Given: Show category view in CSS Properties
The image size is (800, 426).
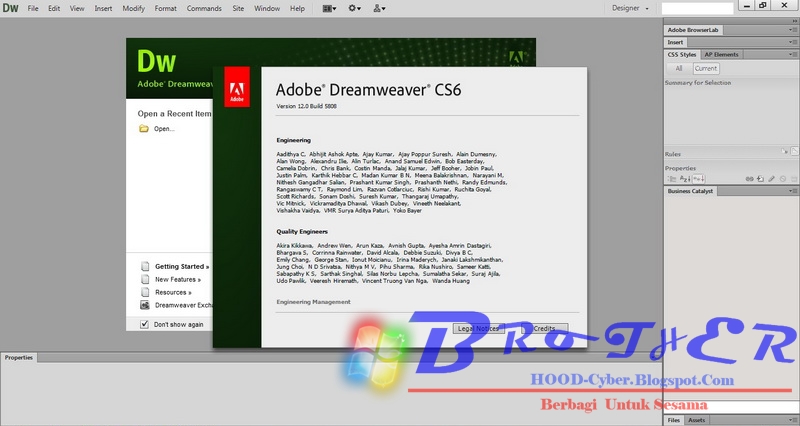Looking at the screenshot, I should click(x=672, y=179).
